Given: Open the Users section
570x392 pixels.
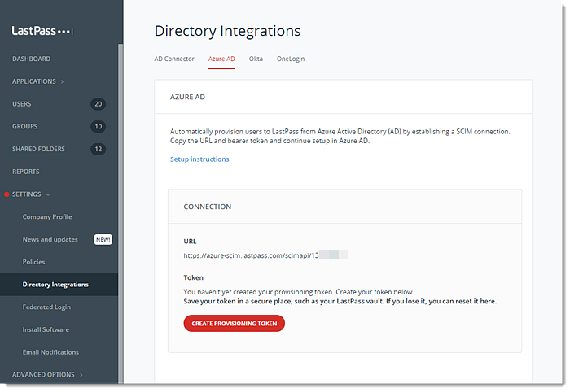Looking at the screenshot, I should pyautogui.click(x=22, y=104).
